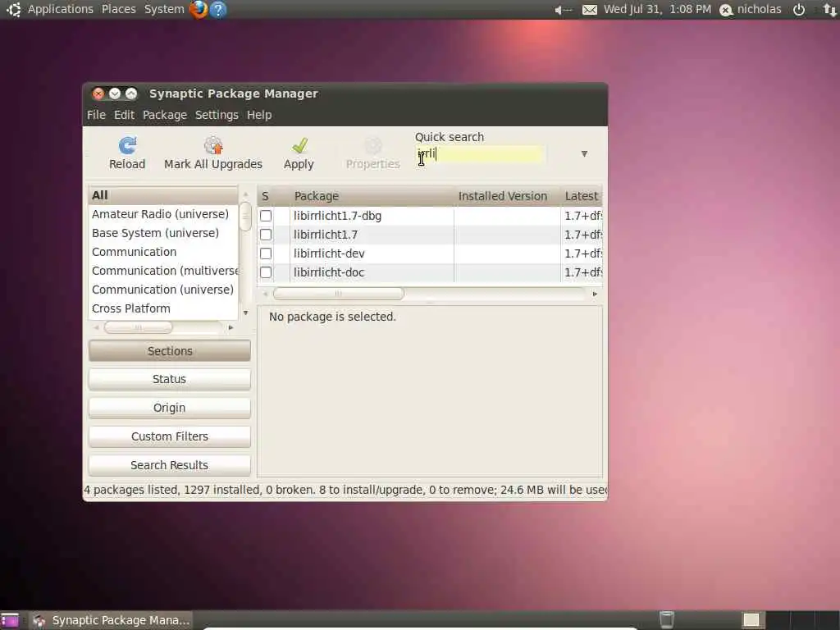Select the libirrlicht-dev package name
The height and width of the screenshot is (630, 840).
(x=329, y=253)
